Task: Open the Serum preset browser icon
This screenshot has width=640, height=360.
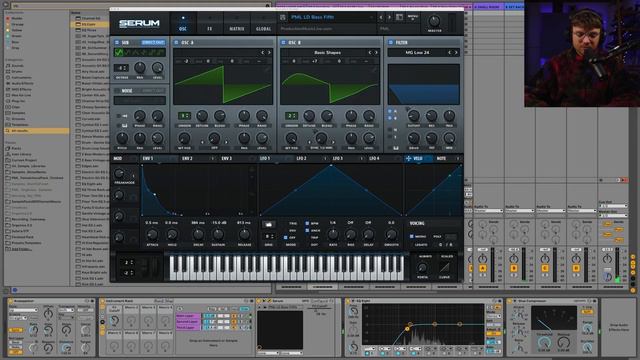Action: pyautogui.click(x=399, y=17)
